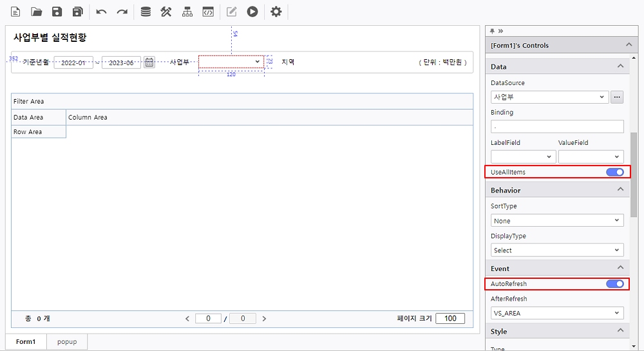Expand the AfterRefresh VS_AREA dropdown

click(556, 314)
